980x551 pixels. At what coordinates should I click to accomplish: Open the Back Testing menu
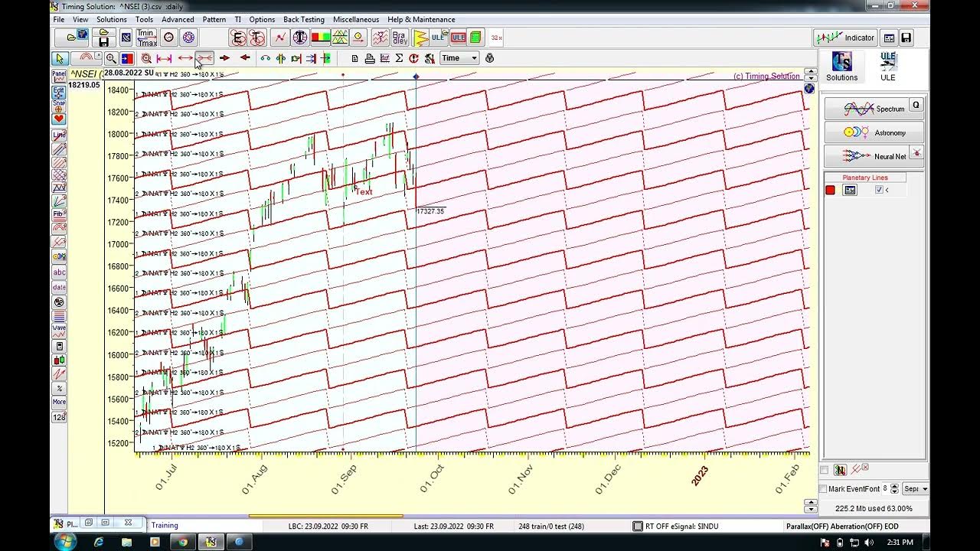click(x=303, y=19)
